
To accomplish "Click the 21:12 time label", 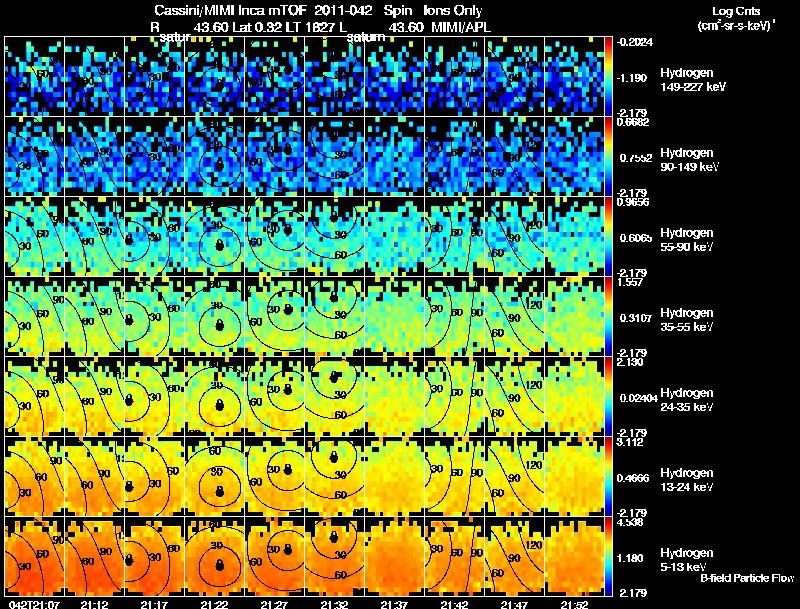I will [x=94, y=604].
